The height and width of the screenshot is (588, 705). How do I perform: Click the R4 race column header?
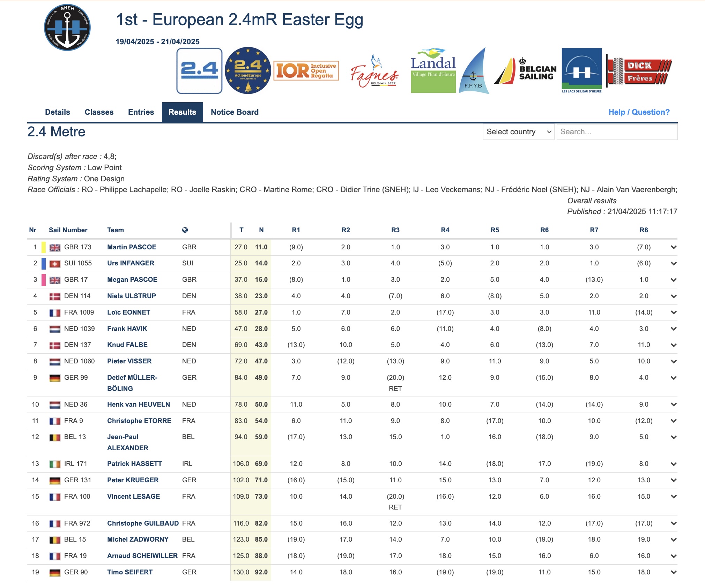point(445,230)
